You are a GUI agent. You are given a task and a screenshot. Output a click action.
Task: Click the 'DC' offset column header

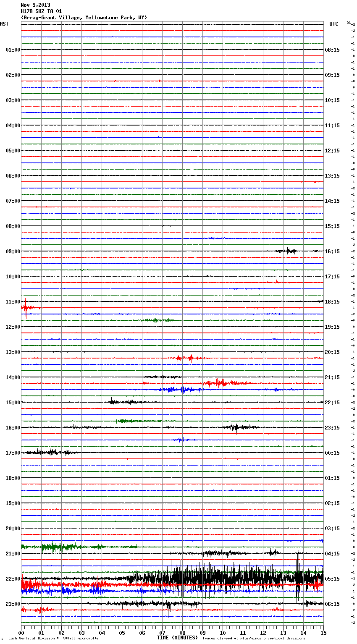click(x=349, y=23)
